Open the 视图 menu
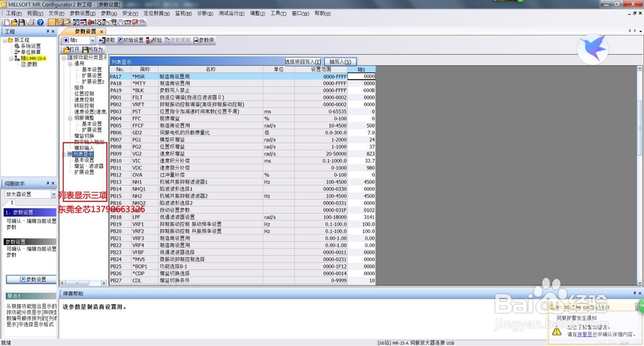Viewport: 644px width, 346px height. 35,14
